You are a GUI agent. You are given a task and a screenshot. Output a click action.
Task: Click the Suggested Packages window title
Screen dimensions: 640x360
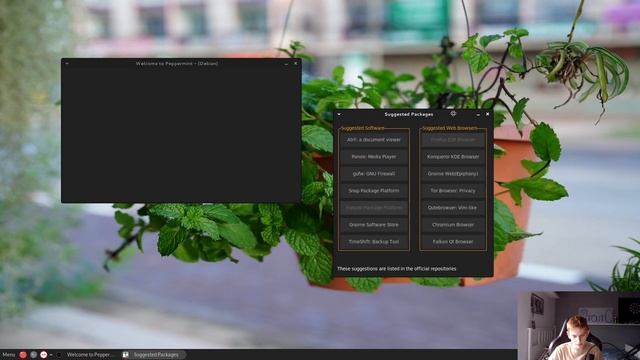point(409,114)
